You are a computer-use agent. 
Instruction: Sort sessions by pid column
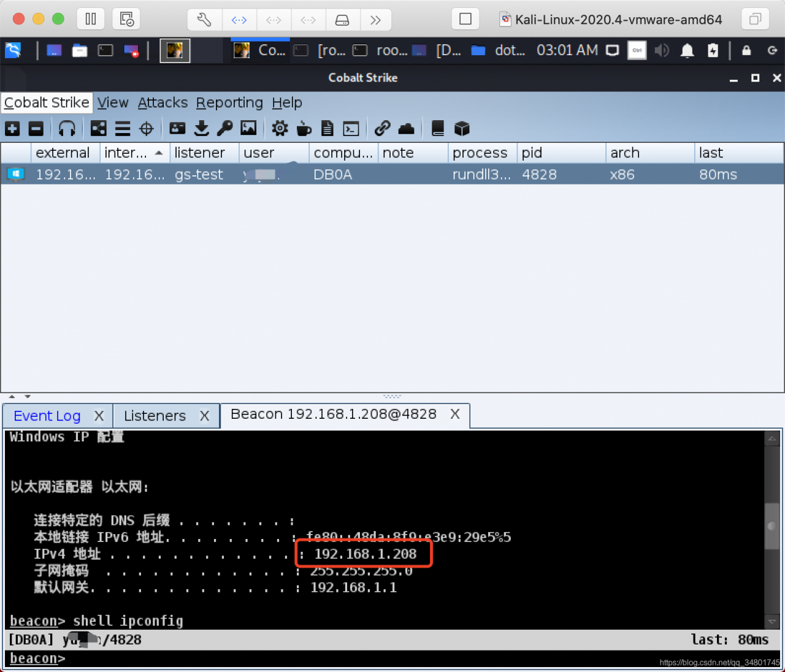[561, 153]
